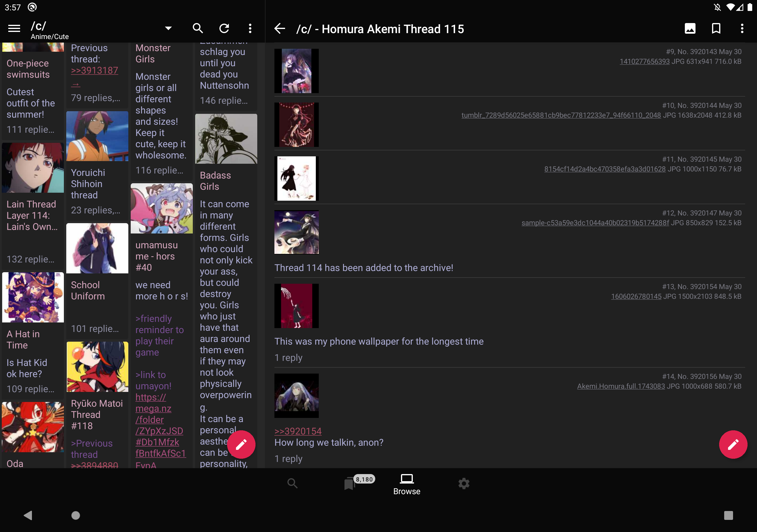Open the settings gear tab

click(x=464, y=484)
